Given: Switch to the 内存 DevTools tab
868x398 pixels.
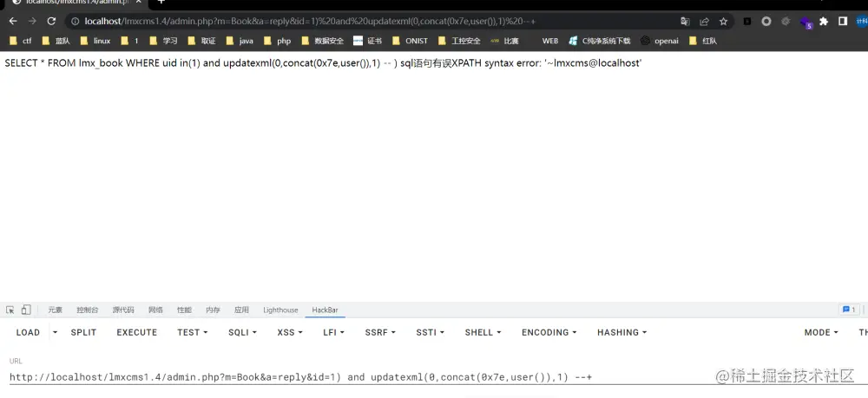Looking at the screenshot, I should click(214, 310).
